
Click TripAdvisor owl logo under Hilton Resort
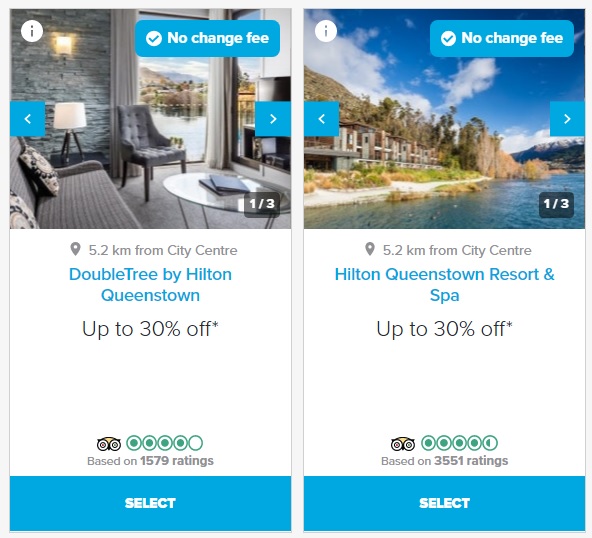click(403, 444)
